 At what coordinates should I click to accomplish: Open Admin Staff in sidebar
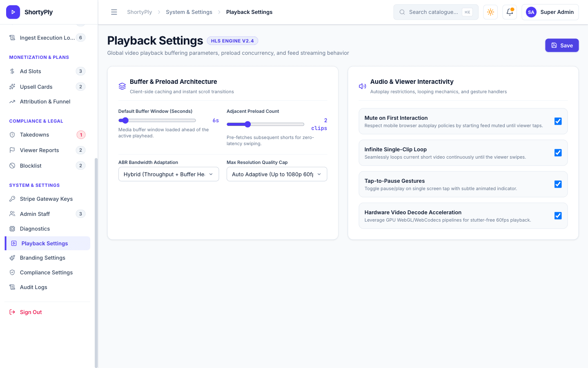tap(47, 214)
